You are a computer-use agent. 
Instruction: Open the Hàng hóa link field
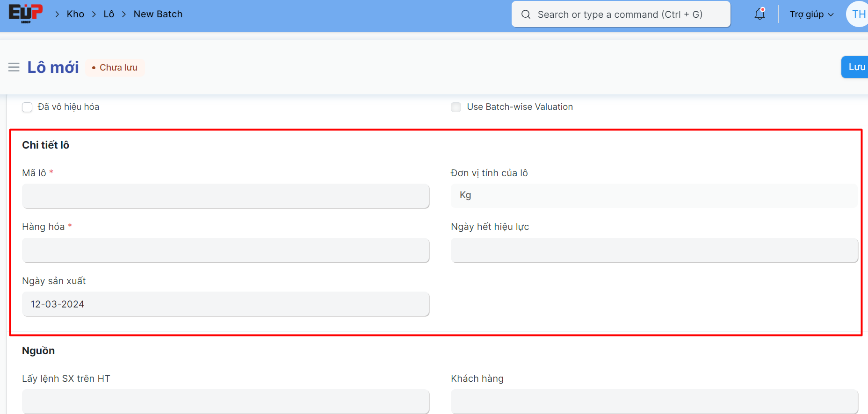(225, 250)
